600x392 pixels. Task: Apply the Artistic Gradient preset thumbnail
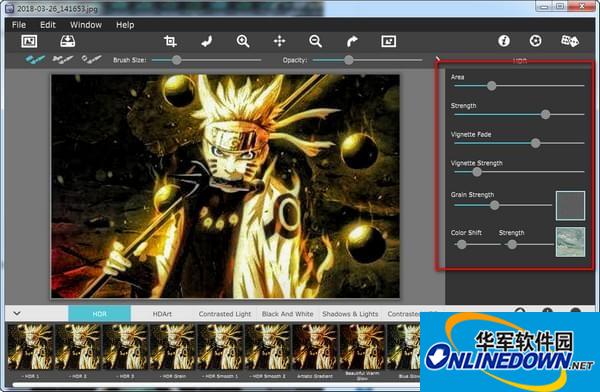point(315,347)
